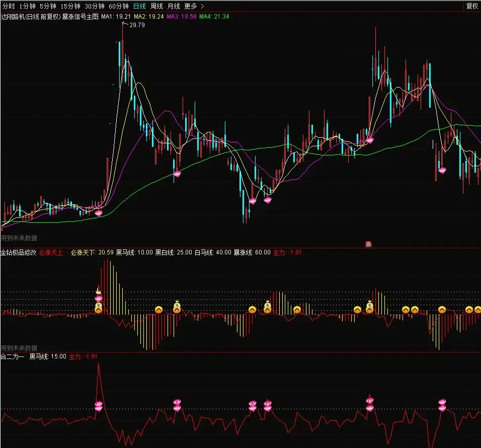
Task: Click the MA2: 19.24 indicator value
Action: coord(149,17)
